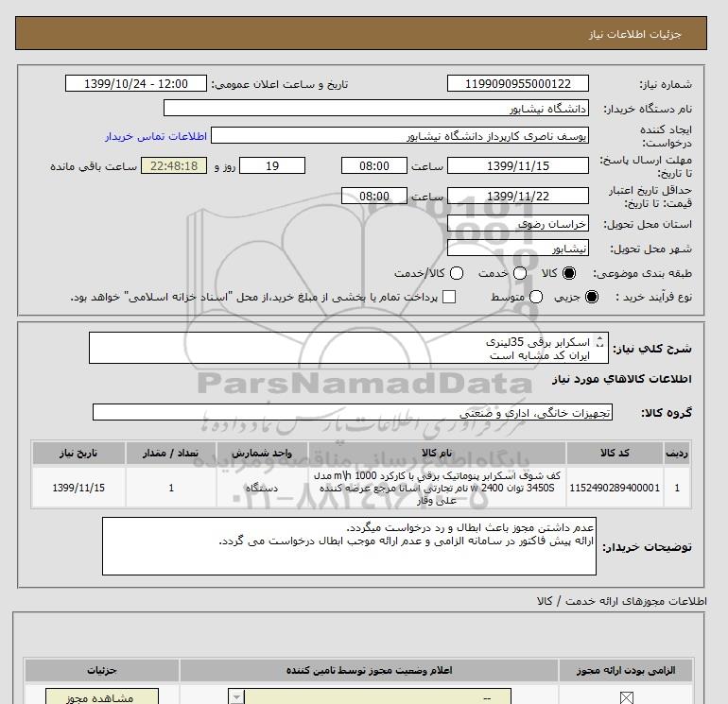
Task: Click the استان محل تحویل field
Action: click(518, 224)
